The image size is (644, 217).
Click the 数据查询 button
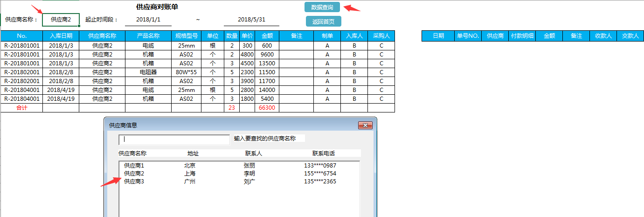point(322,7)
